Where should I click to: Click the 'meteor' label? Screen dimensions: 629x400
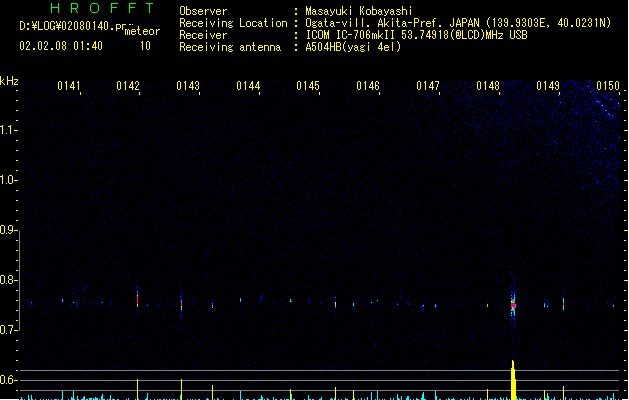coord(142,31)
